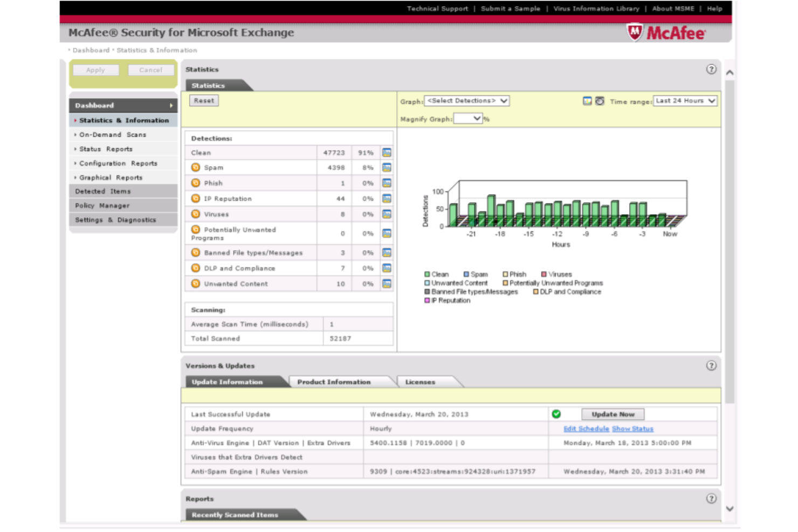Open Policy Manager in sidebar
Image resolution: width=798 pixels, height=532 pixels.
click(123, 205)
